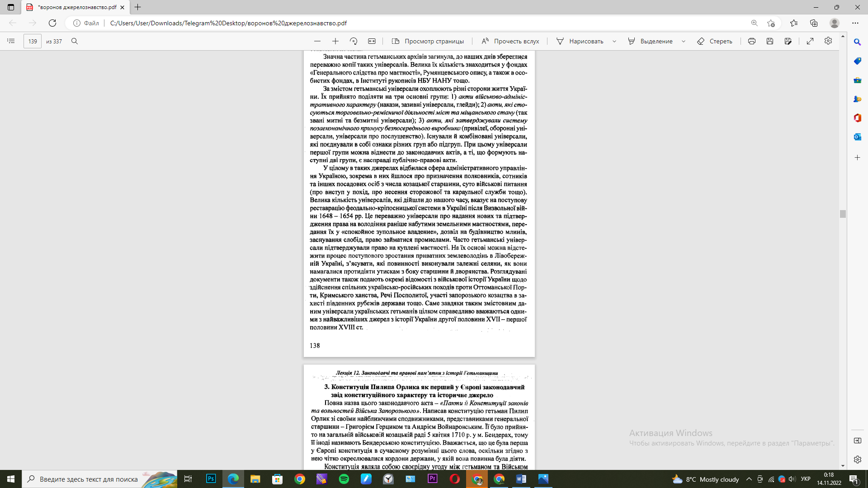The height and width of the screenshot is (488, 868).
Task: Open the sidebar Outlook icon
Action: coord(858,137)
